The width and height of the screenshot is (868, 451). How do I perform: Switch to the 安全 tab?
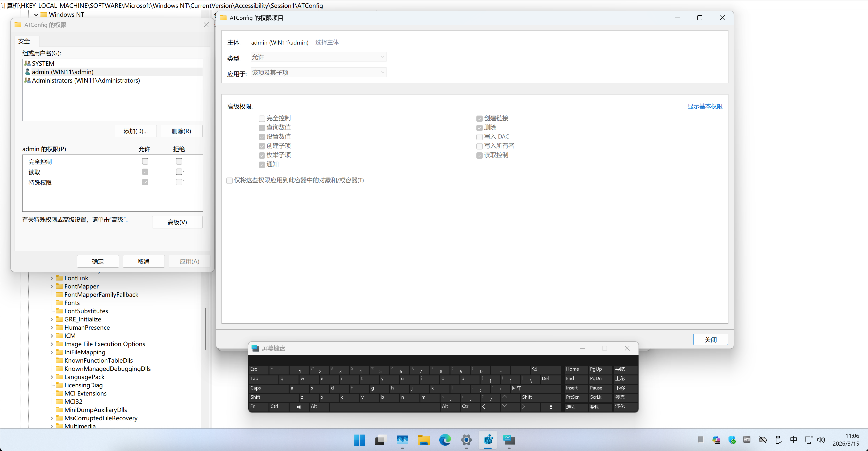pos(24,41)
